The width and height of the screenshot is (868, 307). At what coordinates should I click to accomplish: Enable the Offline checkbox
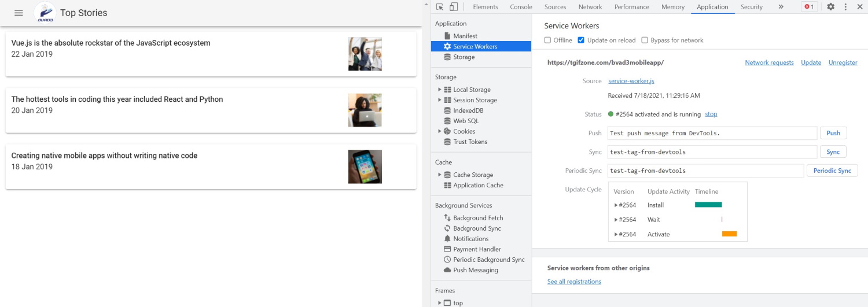coord(548,40)
